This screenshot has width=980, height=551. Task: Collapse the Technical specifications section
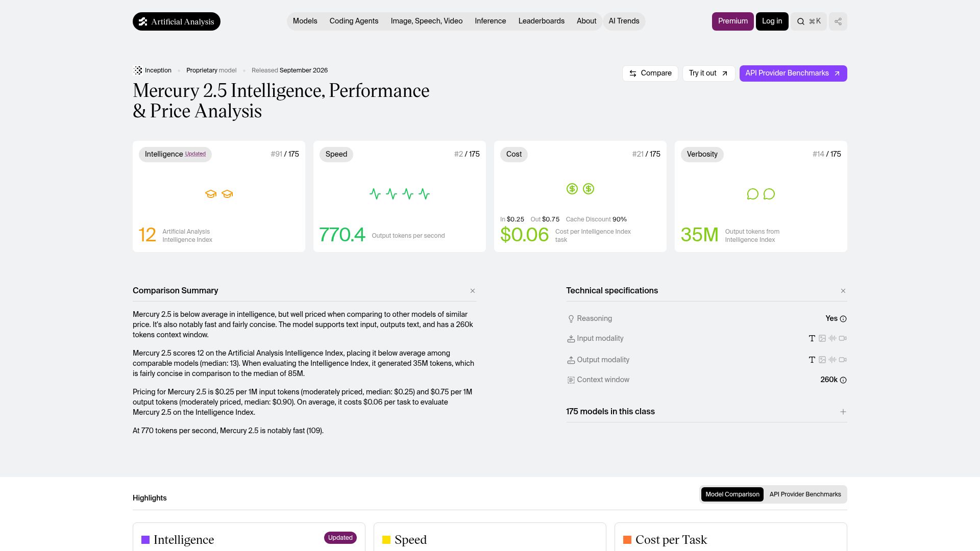tap(843, 291)
